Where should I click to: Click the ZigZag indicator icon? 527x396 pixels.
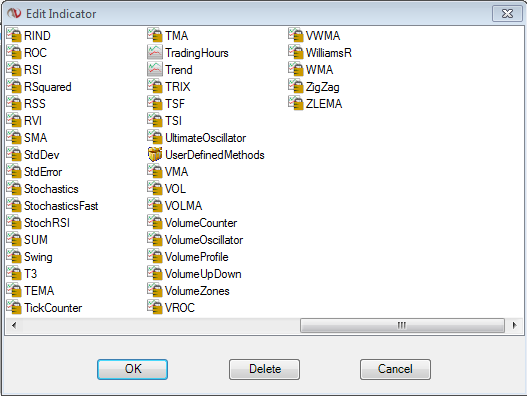296,87
